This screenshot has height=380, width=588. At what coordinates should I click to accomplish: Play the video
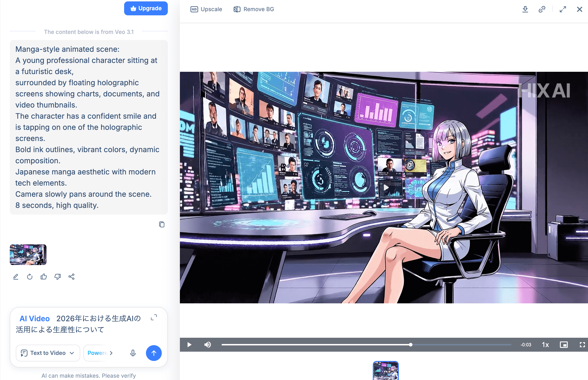pos(189,345)
